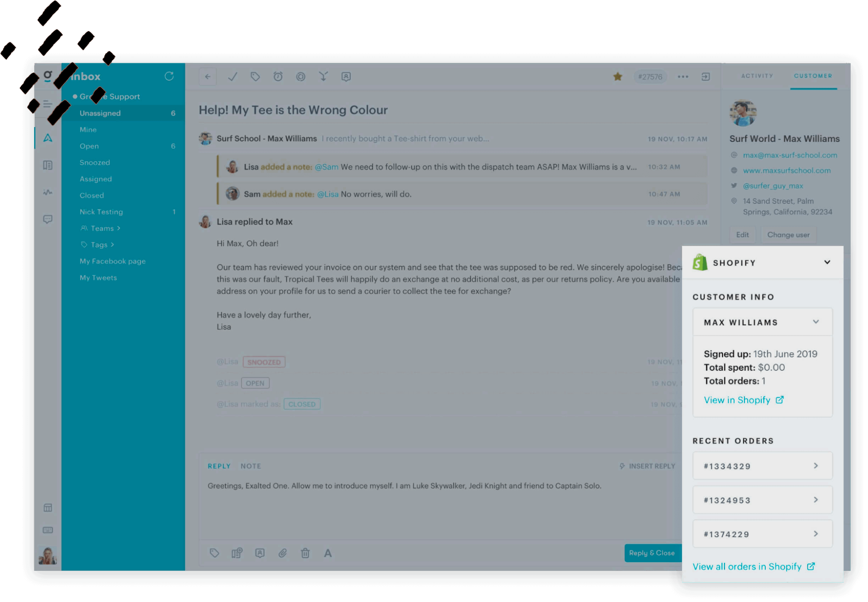The height and width of the screenshot is (602, 868).
Task: Click the saved replies icon in reply toolbar
Action: point(237,553)
